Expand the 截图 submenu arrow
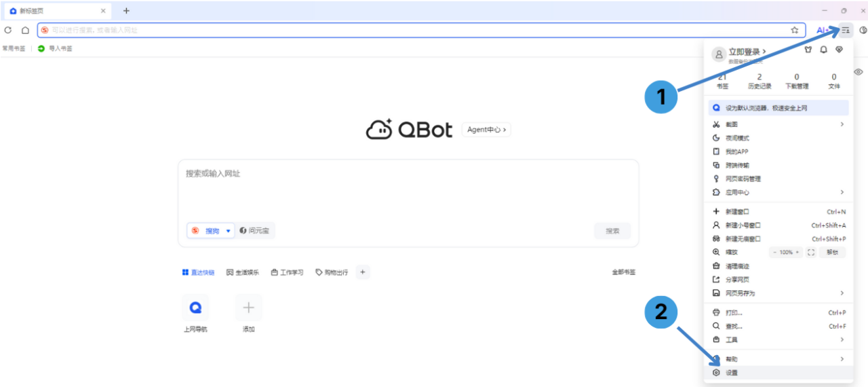Screen dimensions: 868x387 click(842, 124)
